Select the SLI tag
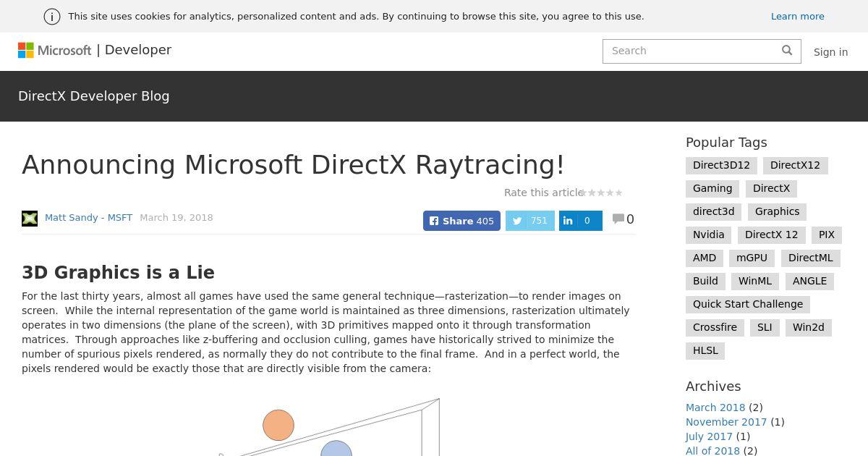868x456 pixels. pos(765,327)
